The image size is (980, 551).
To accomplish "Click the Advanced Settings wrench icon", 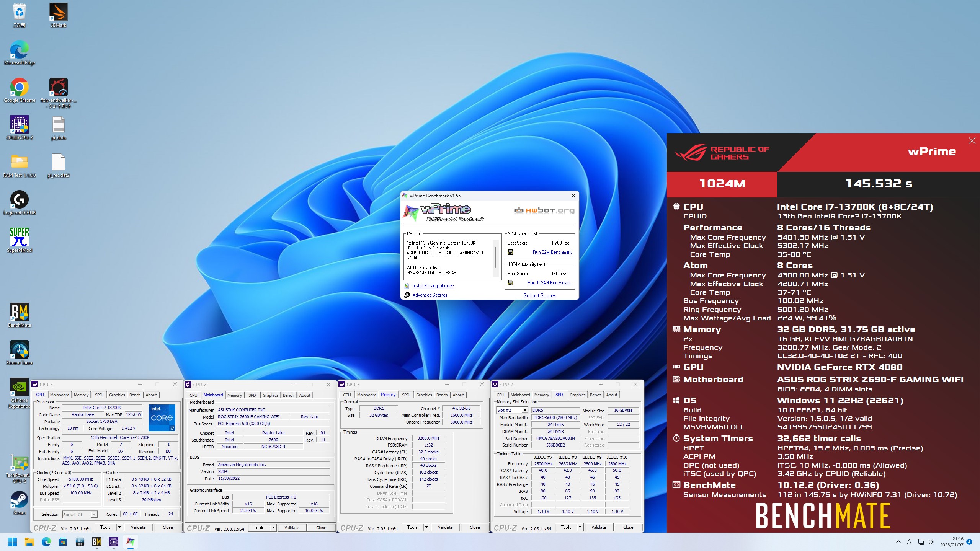I will [x=407, y=295].
